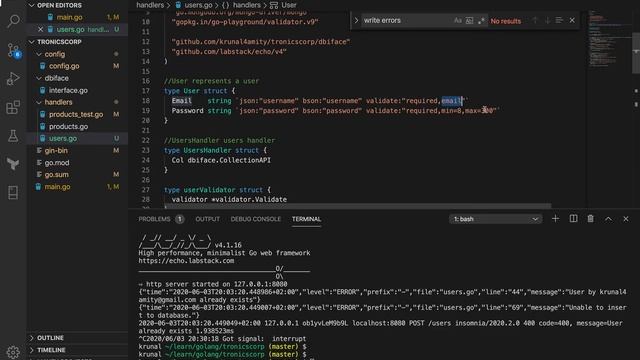Toggle Match Whole Word in find widget
640x360 pixels.
(x=469, y=20)
